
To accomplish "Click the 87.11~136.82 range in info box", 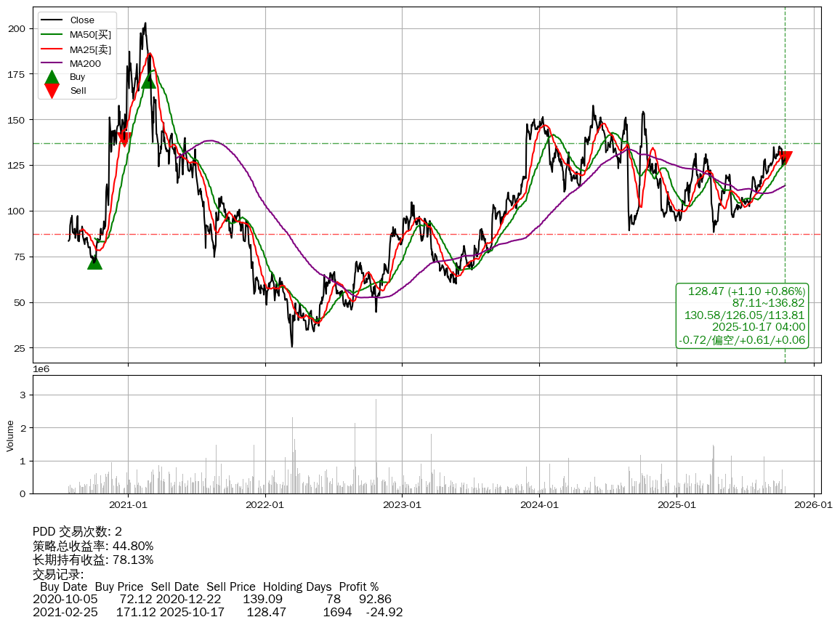I will [x=768, y=302].
